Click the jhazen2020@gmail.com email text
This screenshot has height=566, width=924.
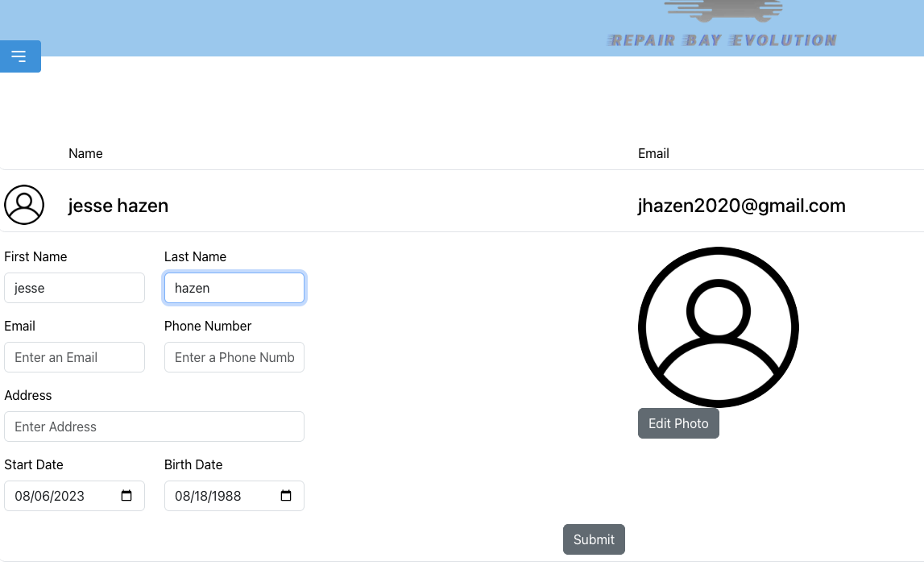(742, 206)
